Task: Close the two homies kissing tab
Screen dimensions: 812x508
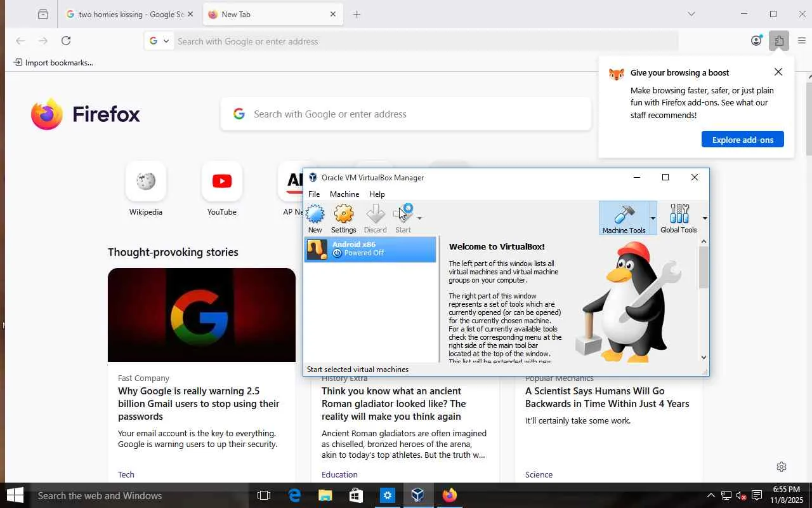Action: tap(190, 14)
